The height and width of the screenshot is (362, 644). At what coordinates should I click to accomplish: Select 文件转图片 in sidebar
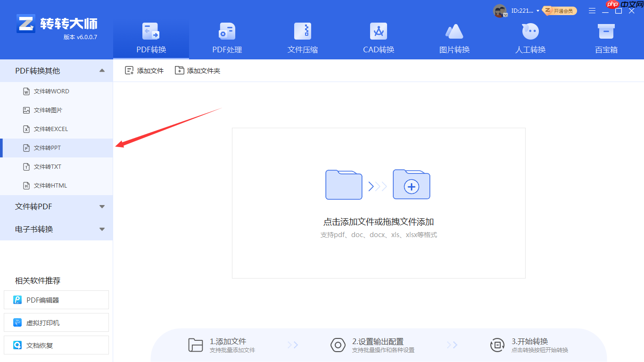coord(57,110)
